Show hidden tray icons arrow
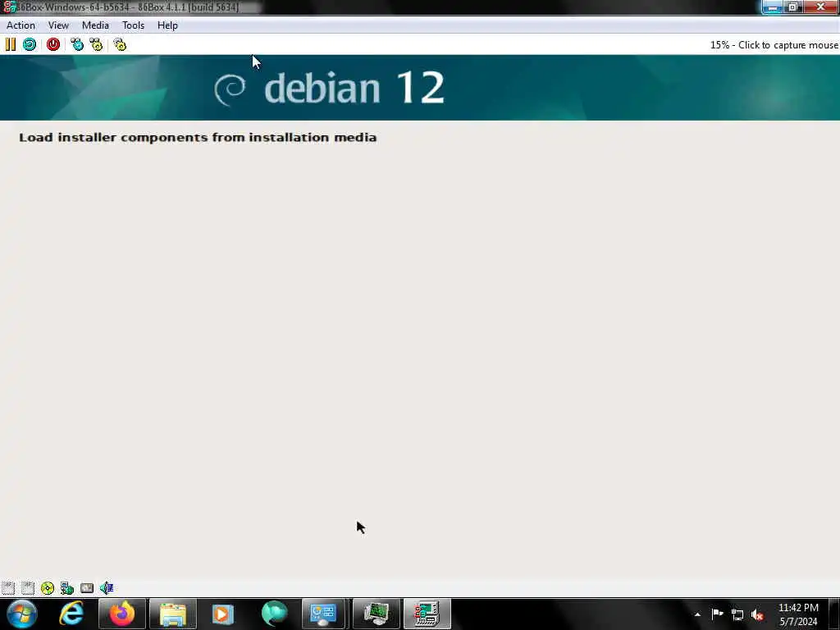Image resolution: width=840 pixels, height=630 pixels. click(x=697, y=614)
